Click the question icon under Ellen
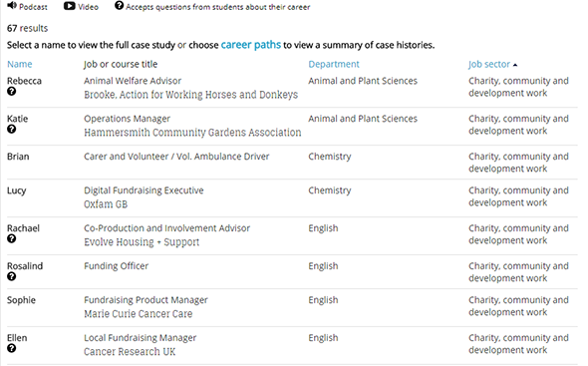Screen dimensions: 588x366 click(x=12, y=348)
